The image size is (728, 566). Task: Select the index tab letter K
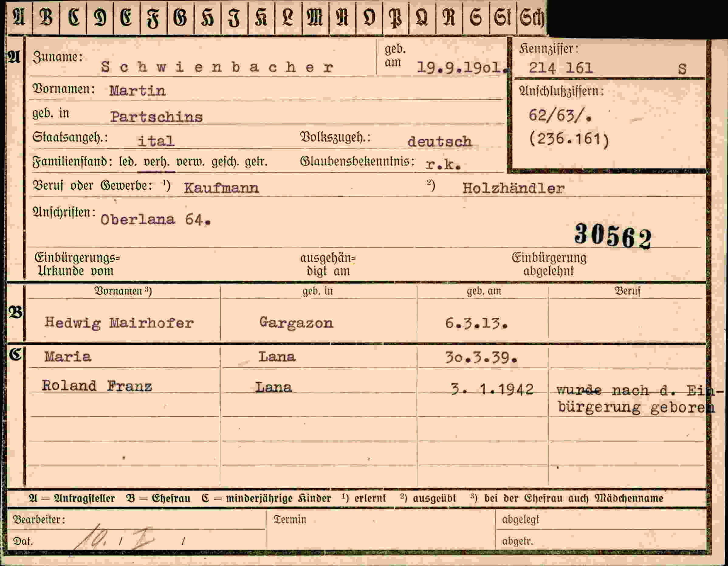(x=261, y=17)
